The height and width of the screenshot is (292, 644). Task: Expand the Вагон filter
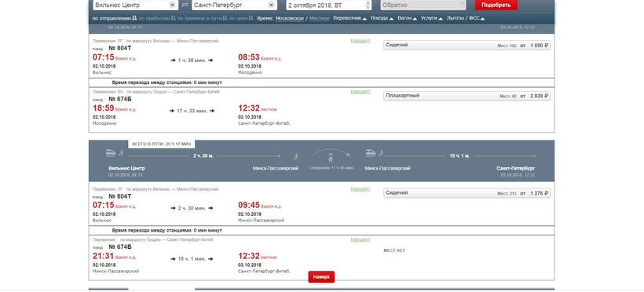tap(408, 19)
